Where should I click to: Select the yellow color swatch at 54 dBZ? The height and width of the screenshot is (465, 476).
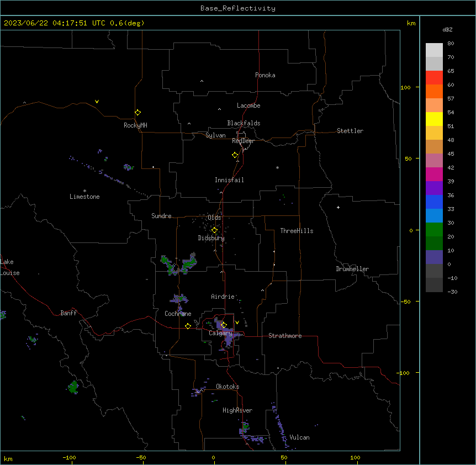point(434,119)
